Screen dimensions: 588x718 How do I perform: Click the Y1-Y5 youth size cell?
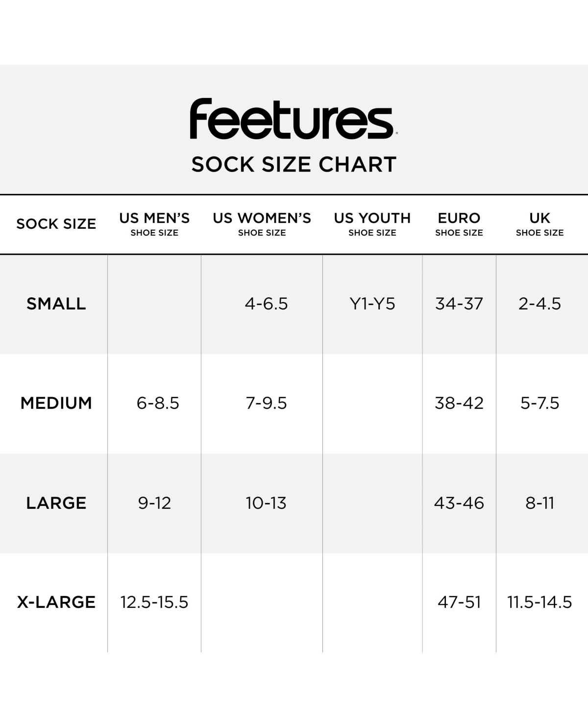tap(372, 304)
